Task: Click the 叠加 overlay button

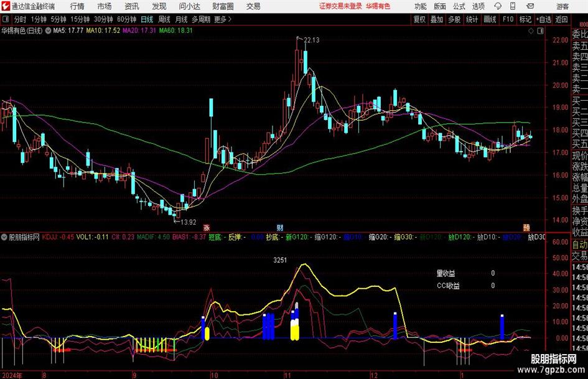Action: coord(437,19)
